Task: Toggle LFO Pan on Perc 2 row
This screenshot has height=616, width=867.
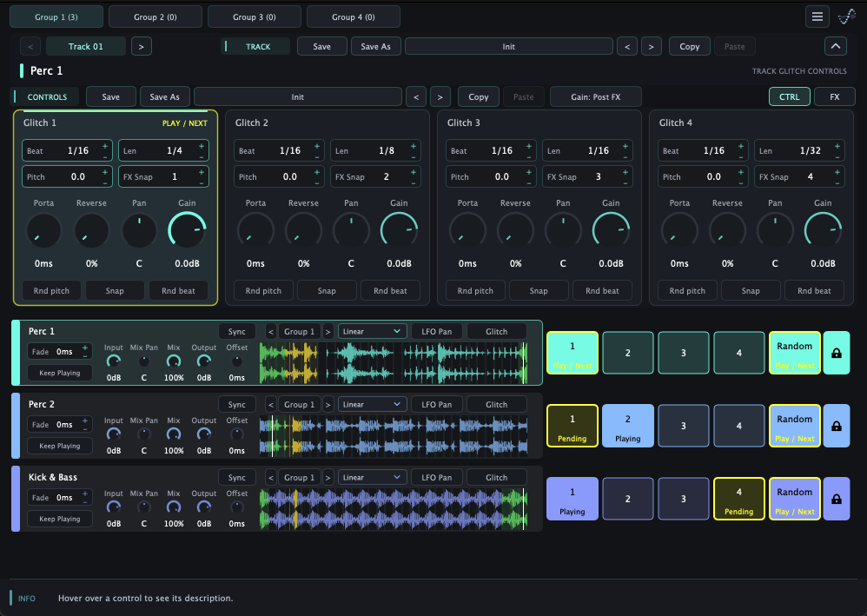Action: [437, 405]
